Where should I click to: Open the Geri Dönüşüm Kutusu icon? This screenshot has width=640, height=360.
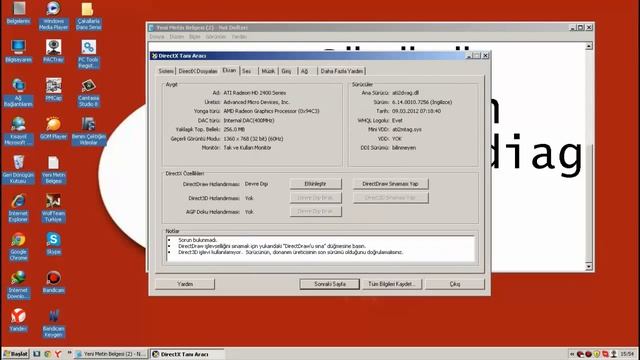tap(18, 169)
